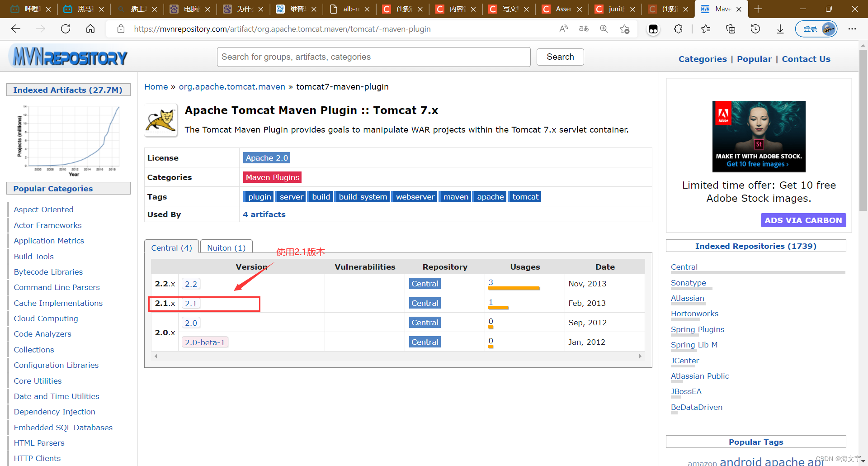This screenshot has height=466, width=868.
Task: Activate the read aloud icon in address bar
Action: (x=563, y=29)
